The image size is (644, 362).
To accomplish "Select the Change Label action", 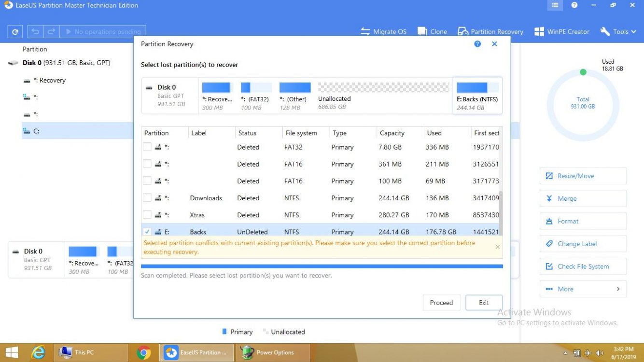I will (583, 244).
